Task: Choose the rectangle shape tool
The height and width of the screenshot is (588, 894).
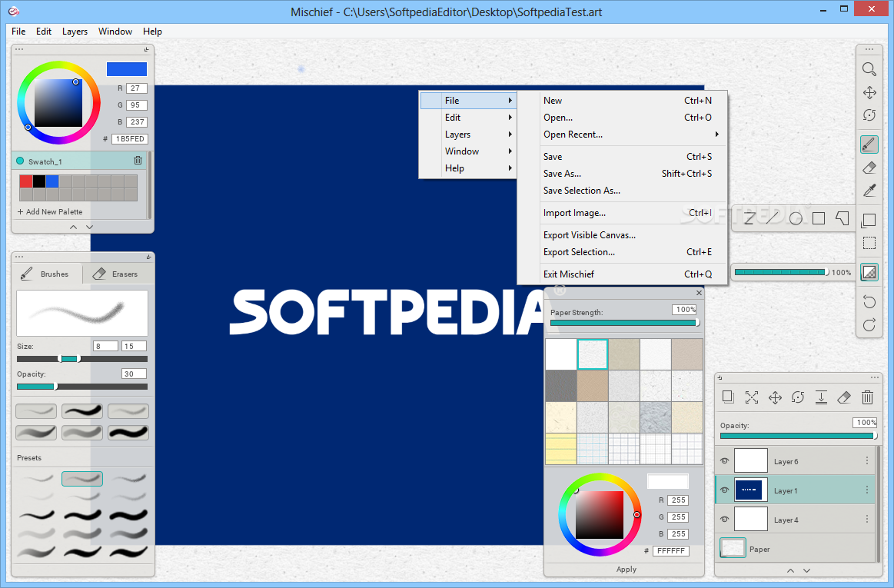Action: [819, 218]
